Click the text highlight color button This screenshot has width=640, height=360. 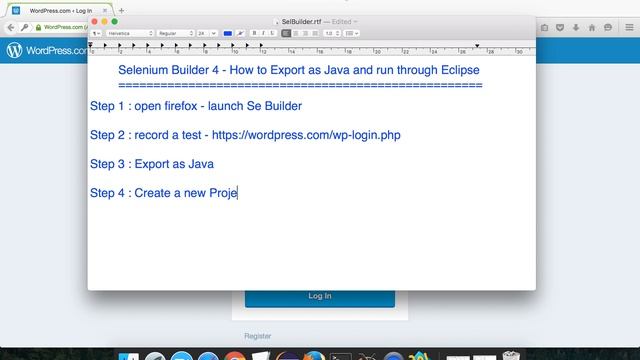[x=240, y=33]
